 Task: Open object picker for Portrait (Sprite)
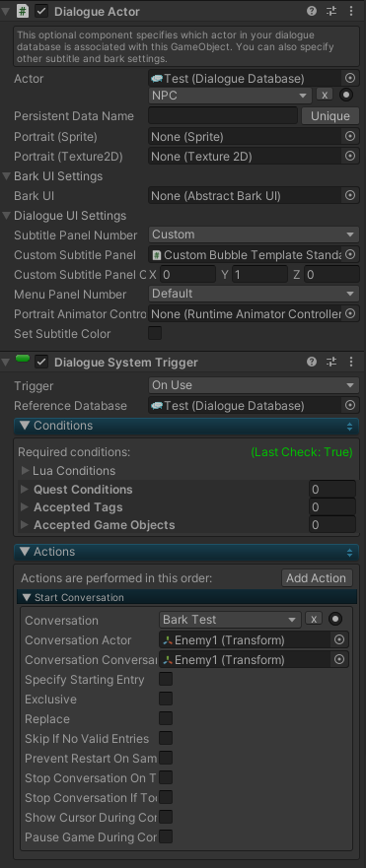(350, 136)
